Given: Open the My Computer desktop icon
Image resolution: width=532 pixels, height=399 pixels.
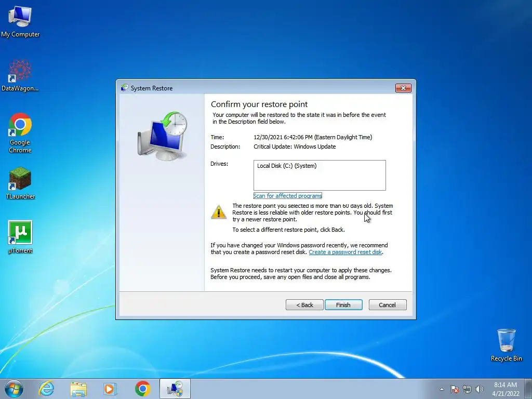Looking at the screenshot, I should coord(20,21).
